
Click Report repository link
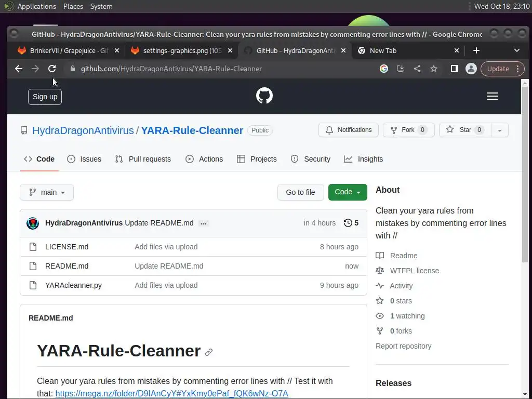coord(403,346)
